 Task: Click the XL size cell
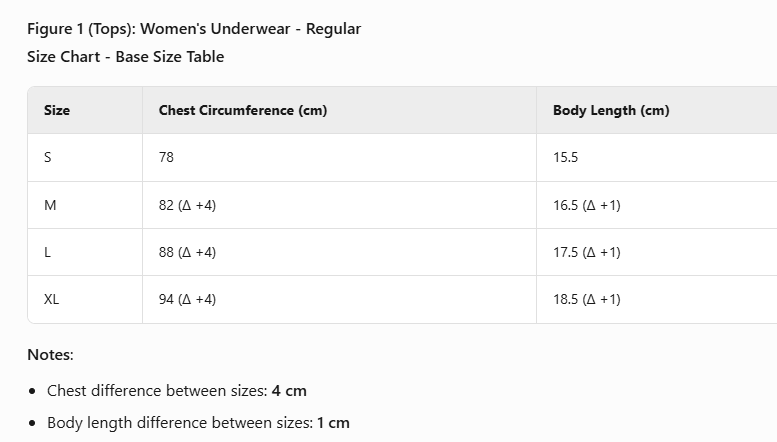52,299
